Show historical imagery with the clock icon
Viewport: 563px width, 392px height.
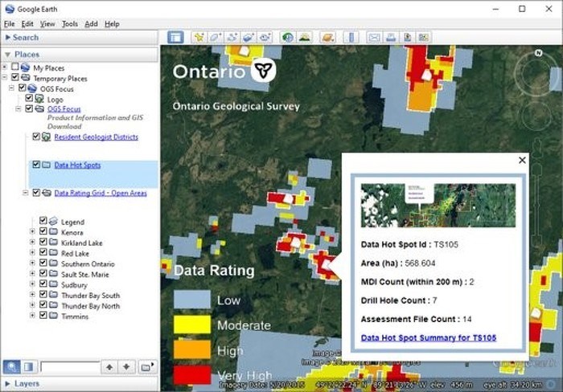(288, 37)
